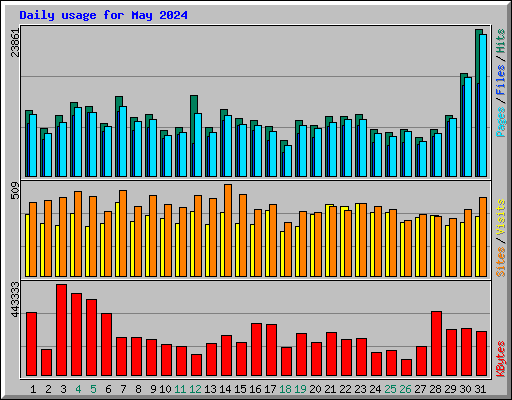Click day label 30 on the x-axis

point(465,389)
